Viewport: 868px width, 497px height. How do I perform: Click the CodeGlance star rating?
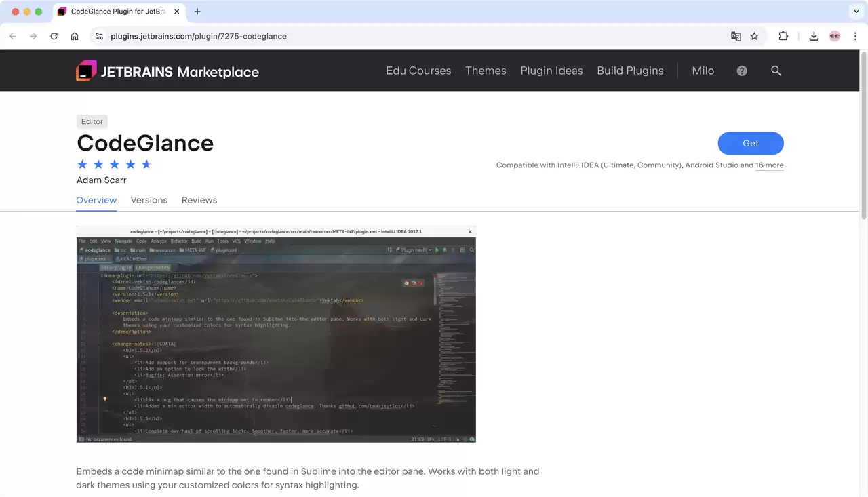pos(114,164)
